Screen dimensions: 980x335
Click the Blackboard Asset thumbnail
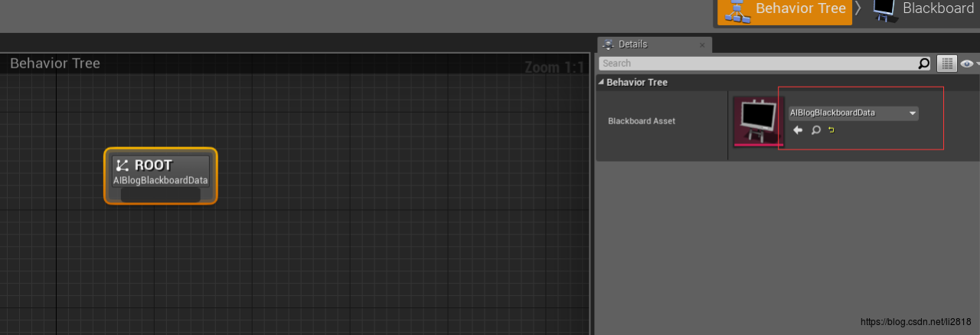click(x=758, y=121)
